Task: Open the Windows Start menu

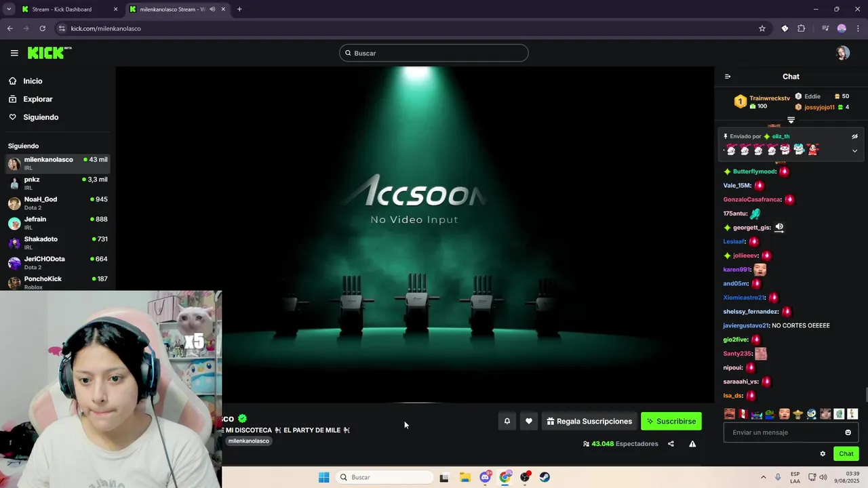Action: (323, 477)
